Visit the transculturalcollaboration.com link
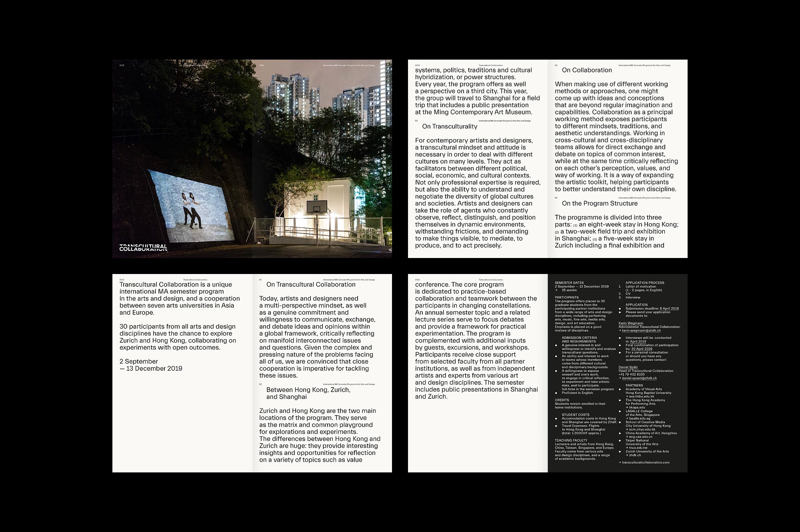Viewport: 800px width, 532px height. click(645, 462)
